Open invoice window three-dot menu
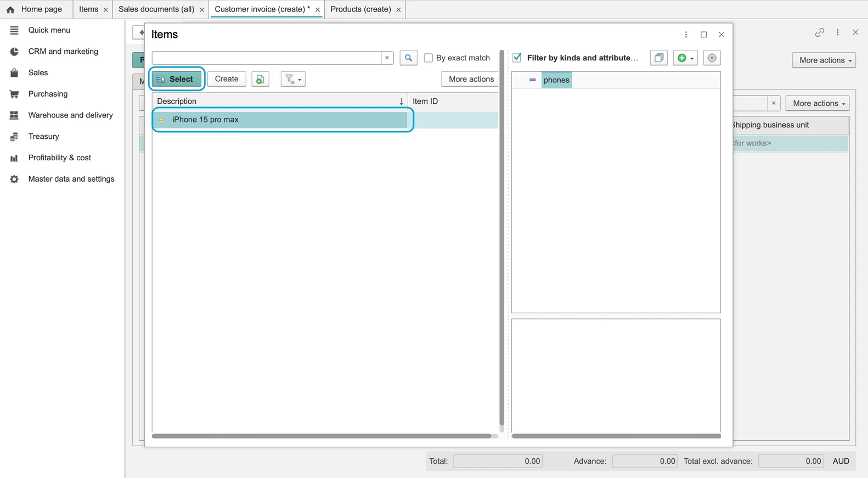868x478 pixels. pyautogui.click(x=838, y=32)
